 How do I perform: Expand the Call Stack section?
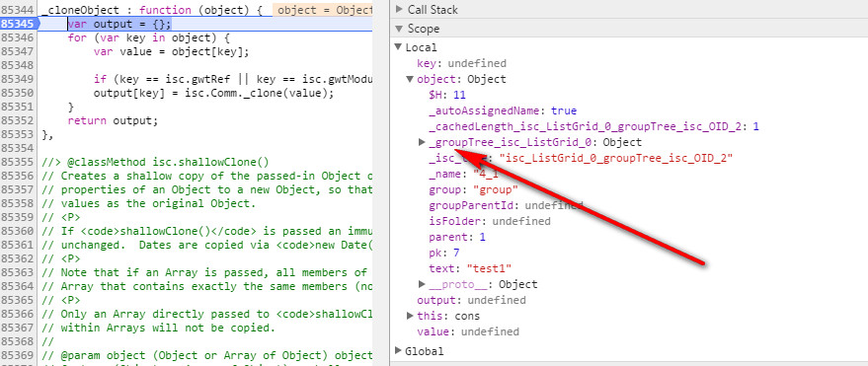(398, 10)
